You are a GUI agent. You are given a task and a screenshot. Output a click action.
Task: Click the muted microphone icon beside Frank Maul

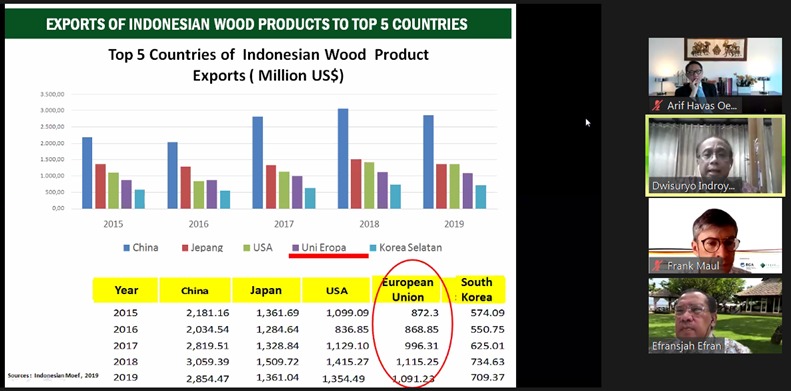point(657,265)
